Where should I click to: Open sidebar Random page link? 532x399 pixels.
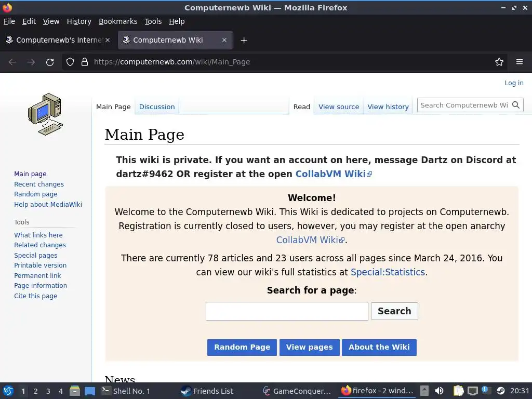[36, 194]
